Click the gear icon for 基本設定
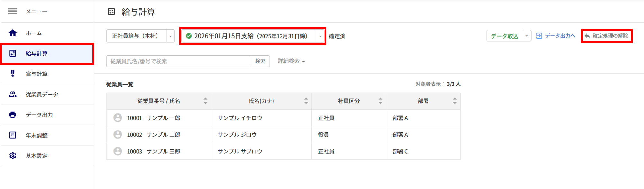The height and width of the screenshot is (189, 644). click(13, 156)
